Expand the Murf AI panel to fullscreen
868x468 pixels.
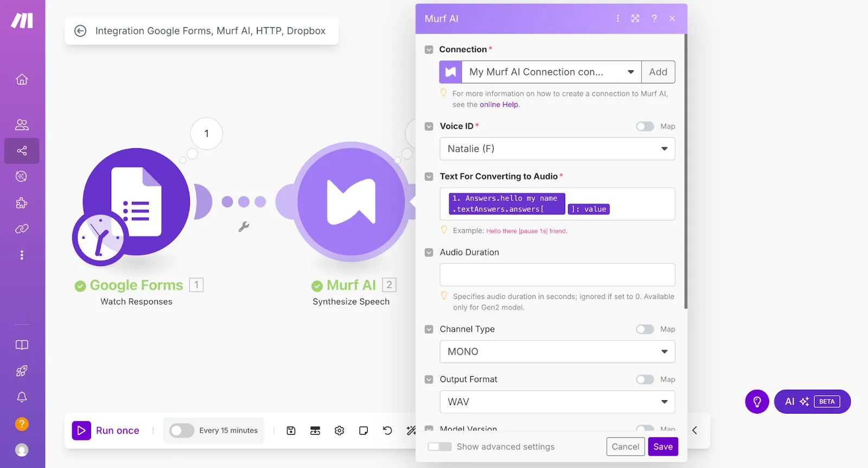[x=635, y=18]
